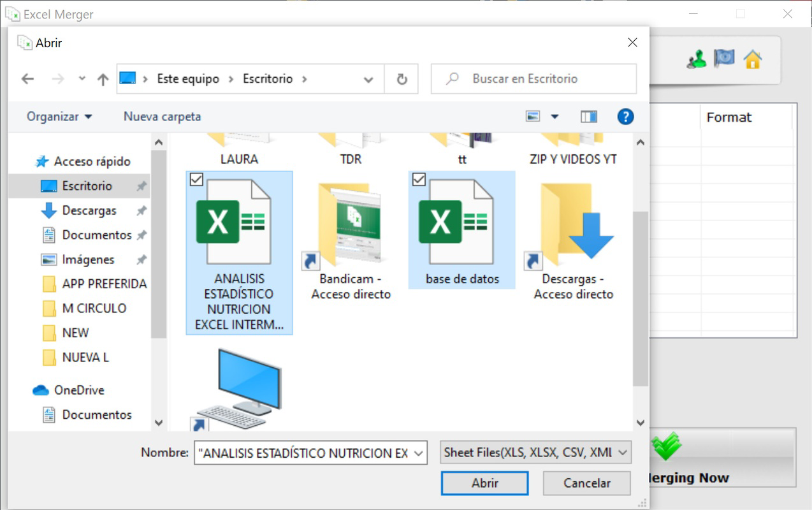This screenshot has width=812, height=510.
Task: Open more view options dropdown
Action: coord(555,117)
